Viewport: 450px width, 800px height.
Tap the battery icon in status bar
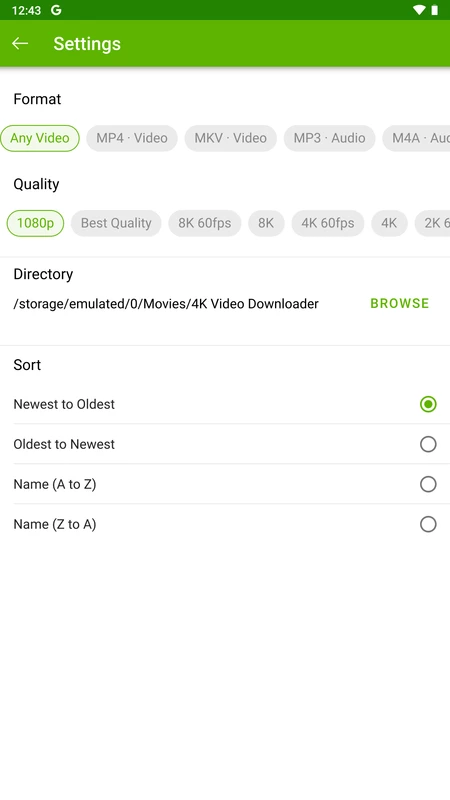(x=435, y=10)
